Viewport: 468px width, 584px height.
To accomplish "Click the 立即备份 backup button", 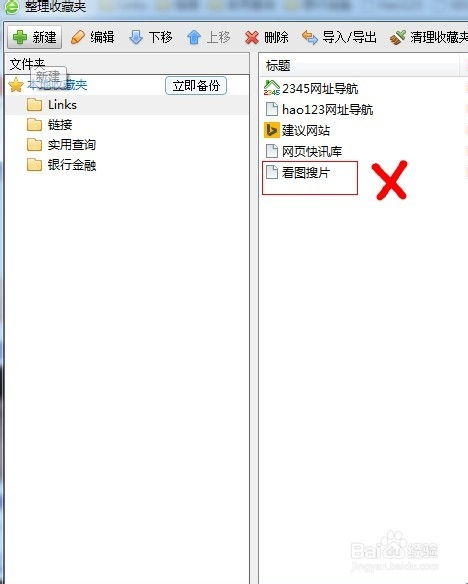I will point(196,86).
